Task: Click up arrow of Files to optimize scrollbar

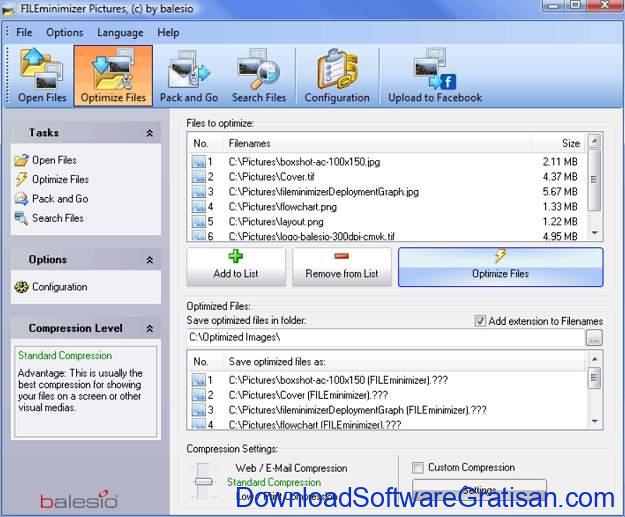Action: 594,141
